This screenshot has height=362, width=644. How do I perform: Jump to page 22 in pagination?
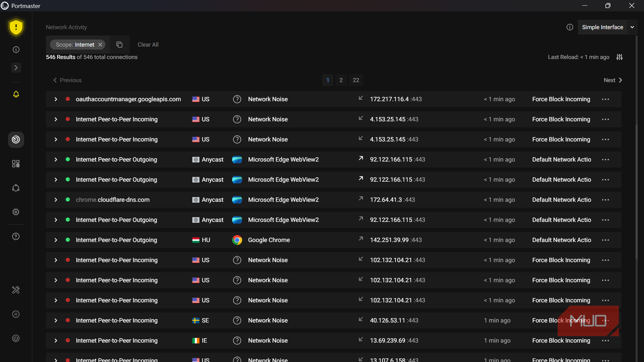[356, 80]
